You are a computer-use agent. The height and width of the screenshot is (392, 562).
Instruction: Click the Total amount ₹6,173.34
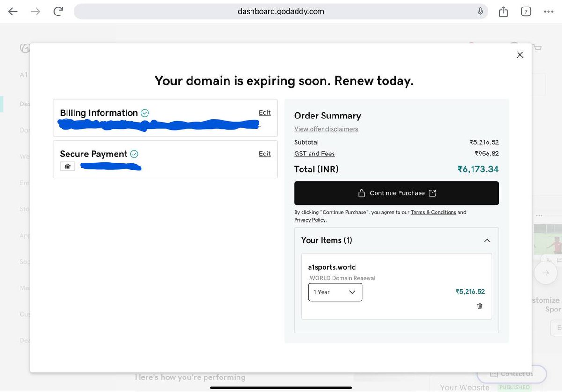tap(478, 169)
